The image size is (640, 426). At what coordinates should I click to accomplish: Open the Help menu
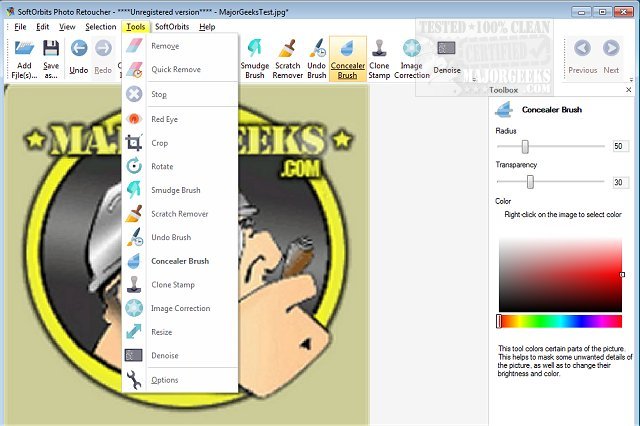pos(207,27)
